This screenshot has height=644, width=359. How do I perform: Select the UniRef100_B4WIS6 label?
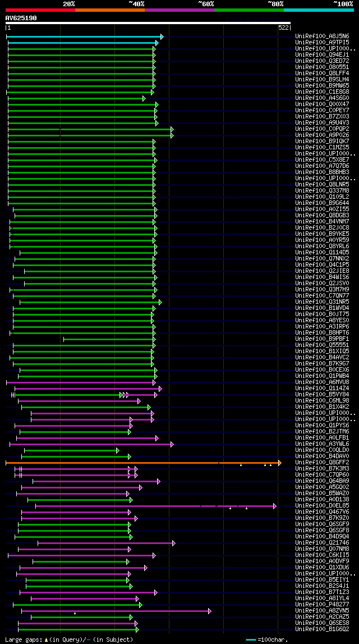pyautogui.click(x=322, y=277)
